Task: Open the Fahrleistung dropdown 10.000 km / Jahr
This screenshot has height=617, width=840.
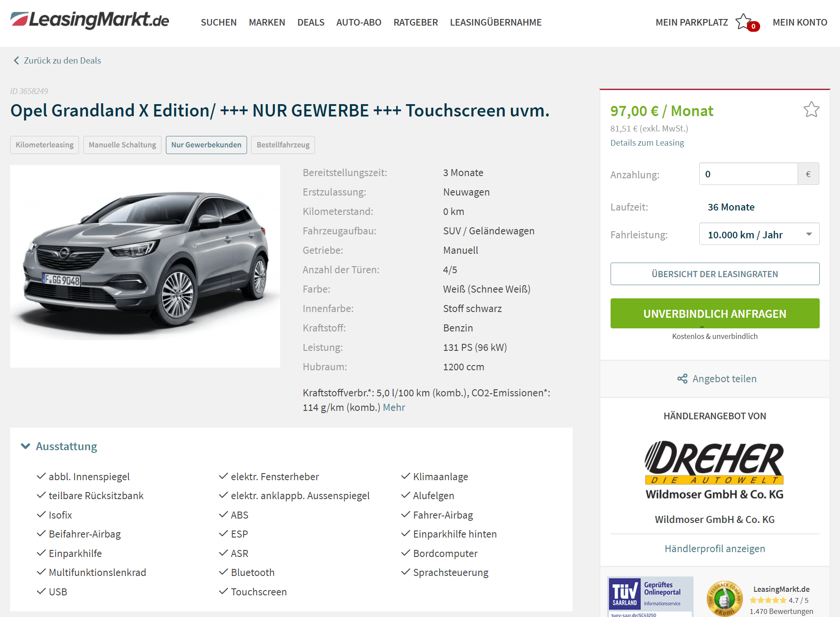Action: (759, 234)
